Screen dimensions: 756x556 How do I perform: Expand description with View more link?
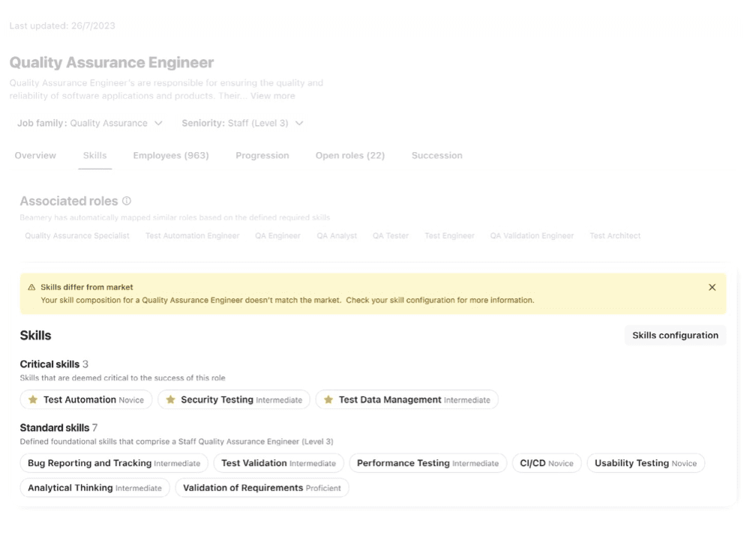(272, 96)
